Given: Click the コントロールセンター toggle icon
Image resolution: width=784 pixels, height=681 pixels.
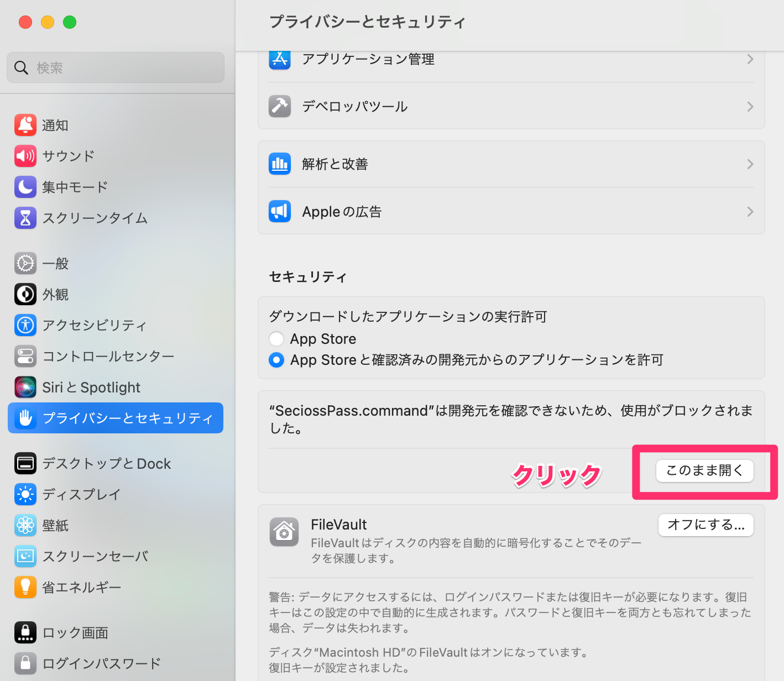Looking at the screenshot, I should (25, 357).
